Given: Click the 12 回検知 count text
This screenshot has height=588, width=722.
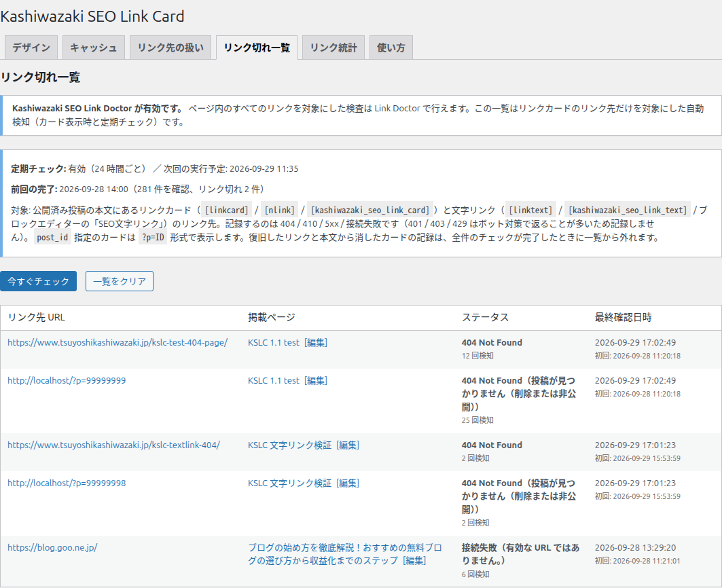Looking at the screenshot, I should click(477, 356).
